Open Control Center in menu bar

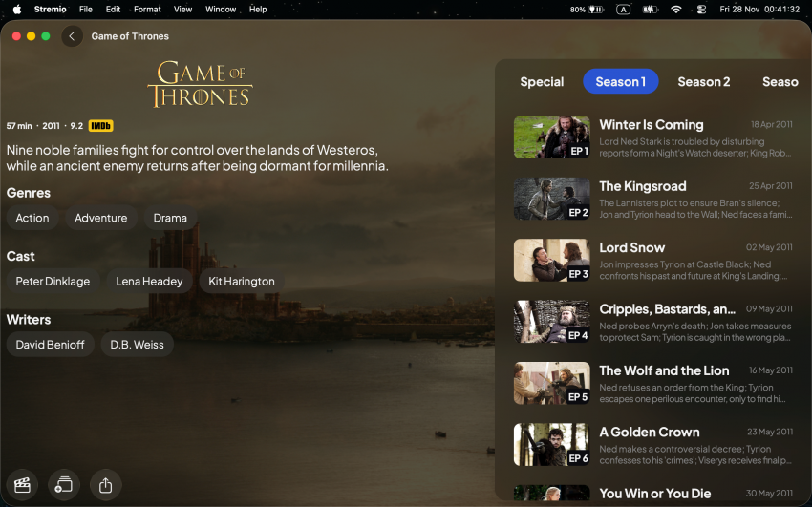(x=701, y=10)
